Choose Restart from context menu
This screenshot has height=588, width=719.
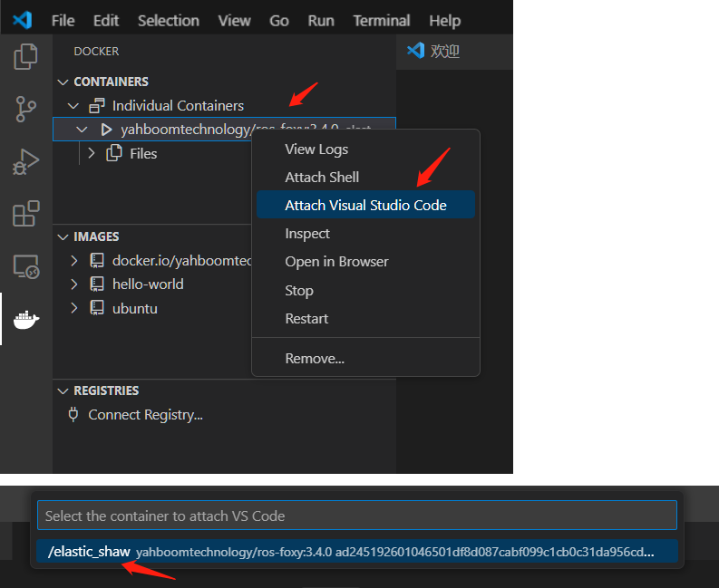point(365,319)
